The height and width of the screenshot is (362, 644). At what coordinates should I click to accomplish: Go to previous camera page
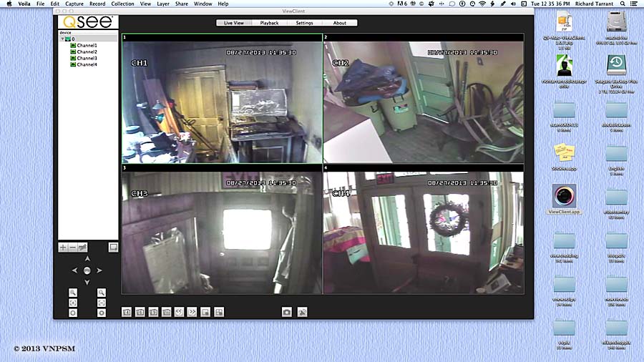click(x=179, y=313)
